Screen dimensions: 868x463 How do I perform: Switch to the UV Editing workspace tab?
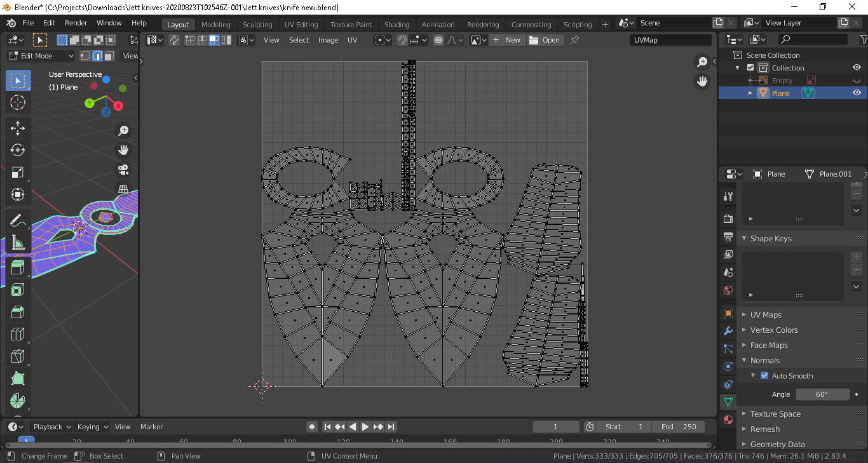point(301,24)
